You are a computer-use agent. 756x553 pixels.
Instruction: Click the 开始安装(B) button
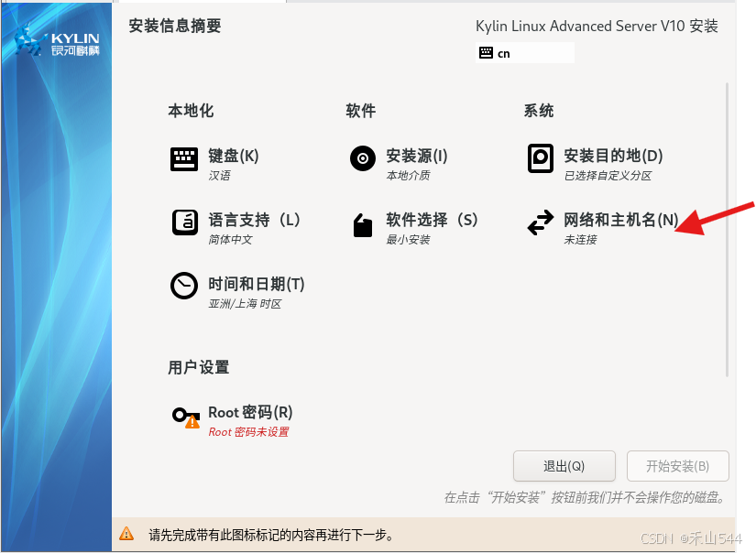coord(677,466)
